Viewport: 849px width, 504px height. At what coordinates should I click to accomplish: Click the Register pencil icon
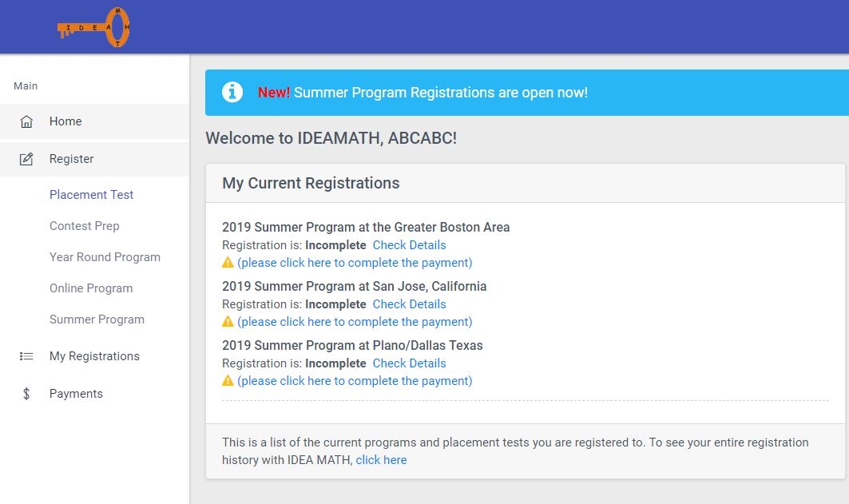pyautogui.click(x=28, y=158)
